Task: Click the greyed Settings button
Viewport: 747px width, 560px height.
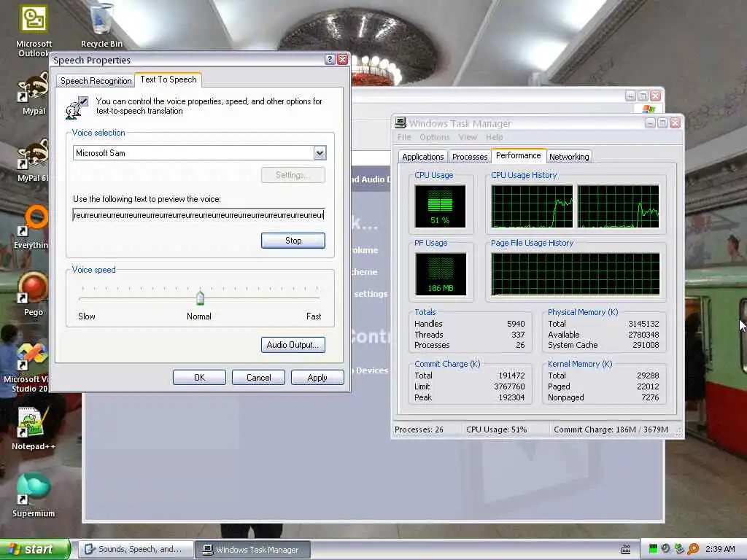Action: [x=293, y=175]
